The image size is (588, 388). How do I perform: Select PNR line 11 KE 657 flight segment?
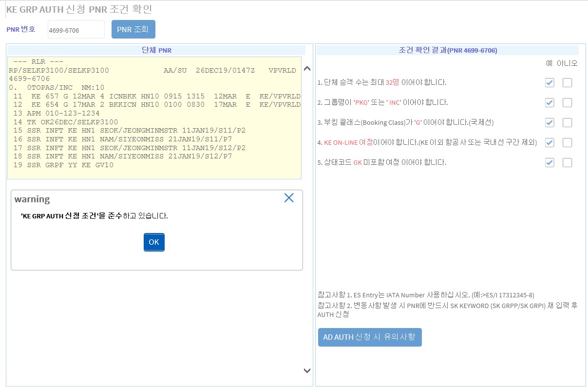click(157, 97)
